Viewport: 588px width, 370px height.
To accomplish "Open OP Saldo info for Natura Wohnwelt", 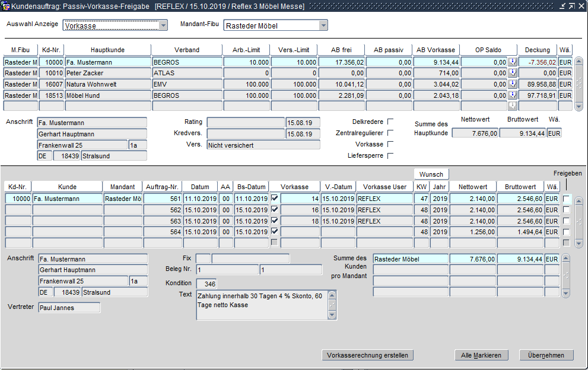I will pos(513,84).
